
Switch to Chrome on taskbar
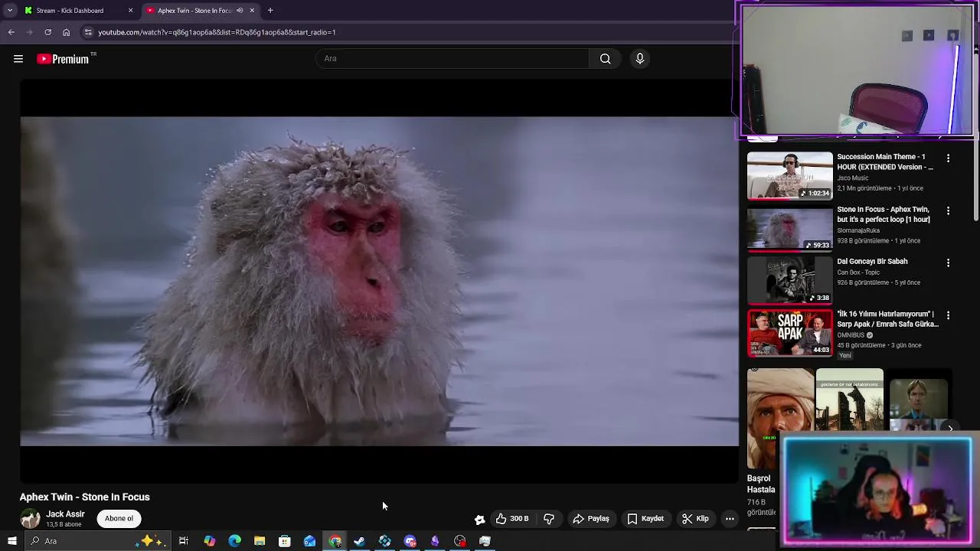[335, 541]
